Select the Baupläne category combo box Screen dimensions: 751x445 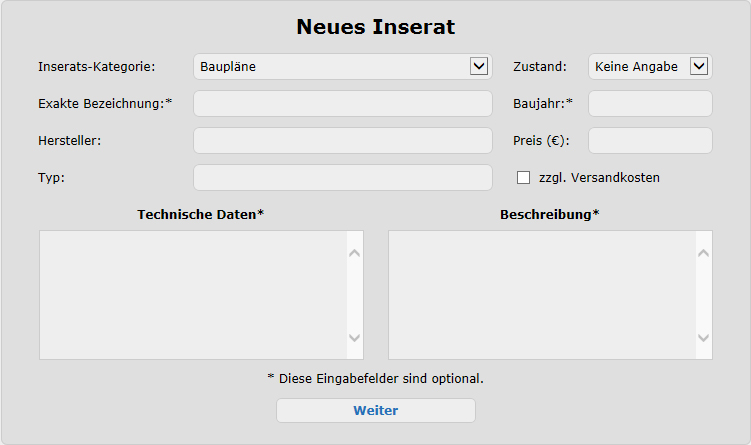[x=330, y=67]
